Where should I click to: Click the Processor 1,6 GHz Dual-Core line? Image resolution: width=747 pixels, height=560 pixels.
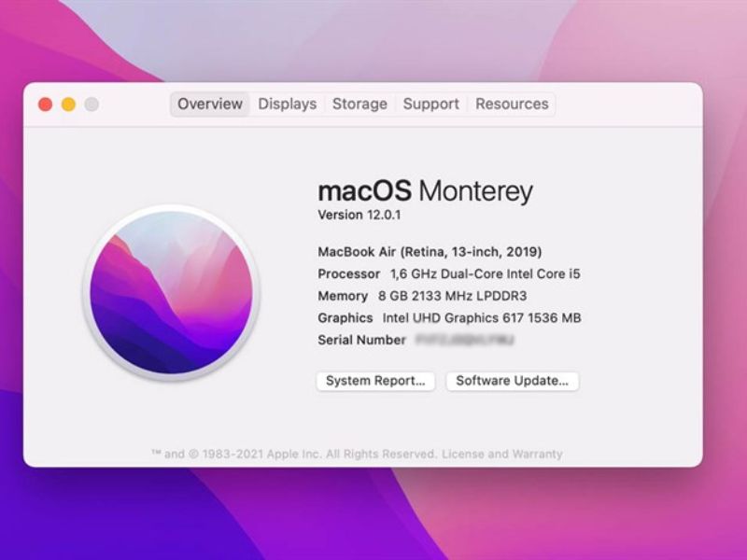click(x=449, y=273)
